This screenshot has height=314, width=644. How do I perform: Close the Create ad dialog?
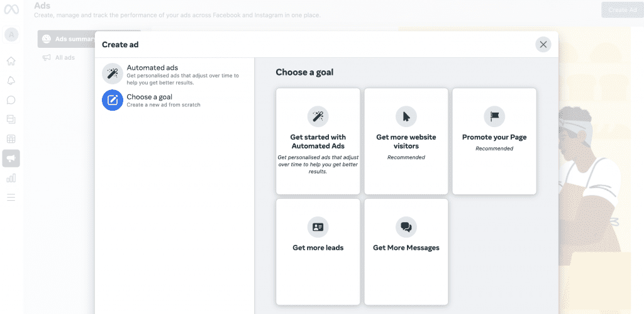click(543, 45)
